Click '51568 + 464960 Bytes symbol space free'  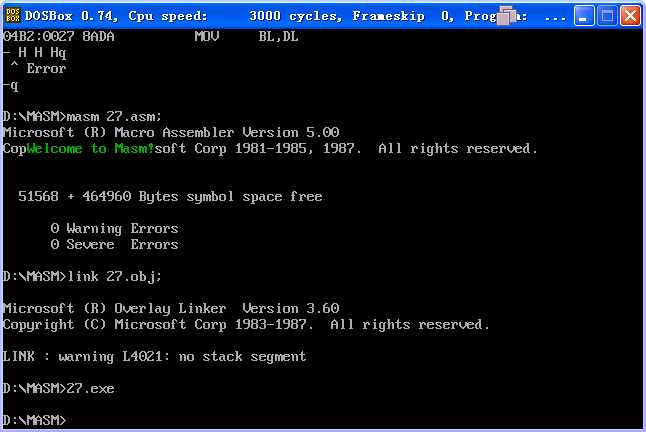click(x=170, y=196)
